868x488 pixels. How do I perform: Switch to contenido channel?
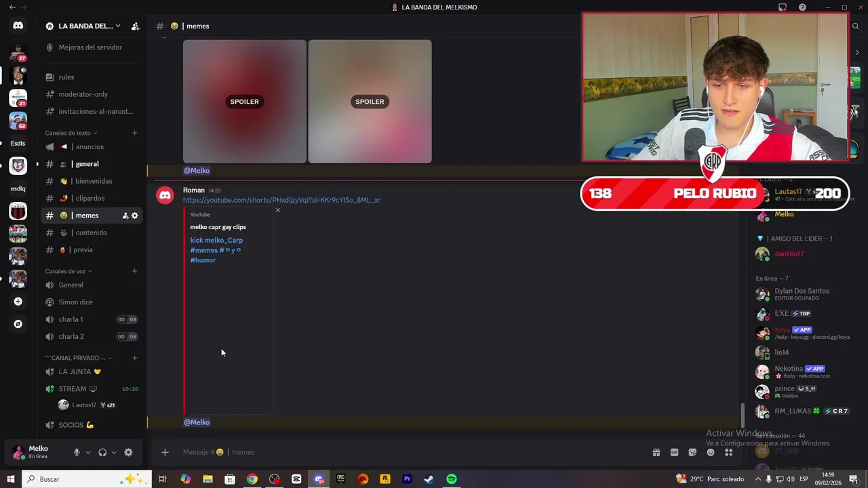(x=90, y=232)
